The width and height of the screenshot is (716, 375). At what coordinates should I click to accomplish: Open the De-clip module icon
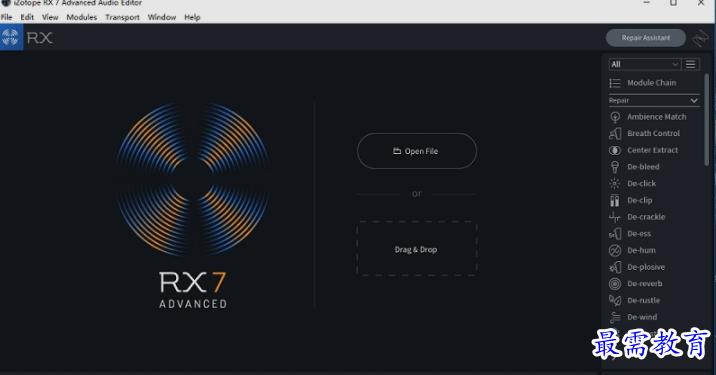615,200
